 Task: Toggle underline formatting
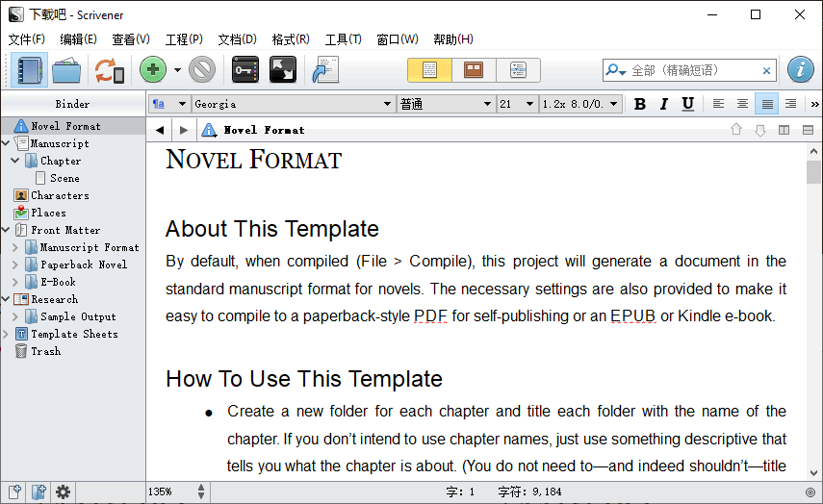pyautogui.click(x=687, y=104)
